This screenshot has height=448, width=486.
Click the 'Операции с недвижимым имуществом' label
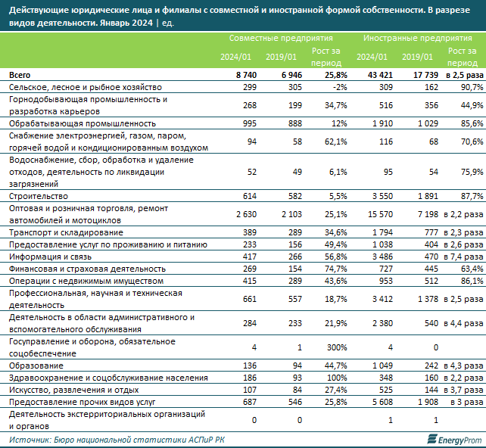(x=79, y=281)
